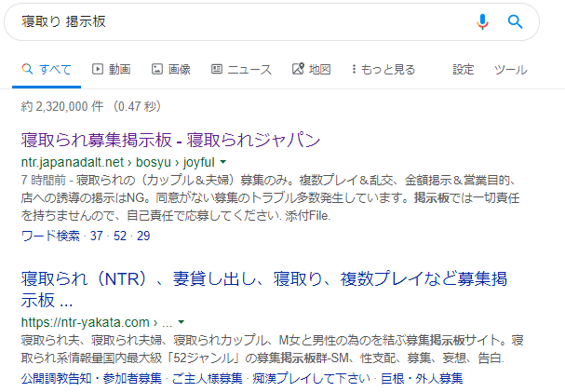Expand dropdown arrow next to ntr-yakata.com URL
This screenshot has width=565, height=392.
(182, 322)
